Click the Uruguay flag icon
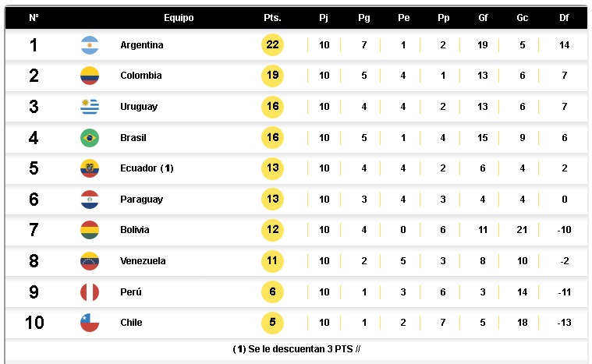This screenshot has height=364, width=592. [90, 107]
